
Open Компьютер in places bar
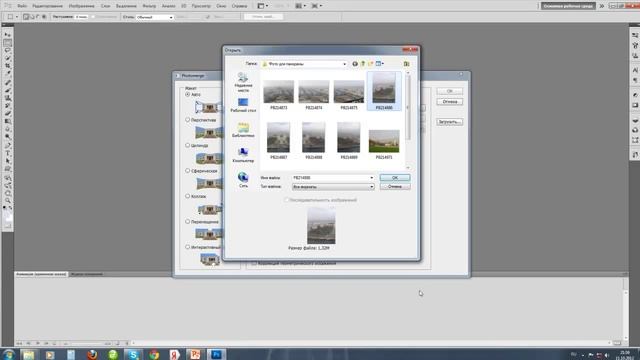point(243,155)
